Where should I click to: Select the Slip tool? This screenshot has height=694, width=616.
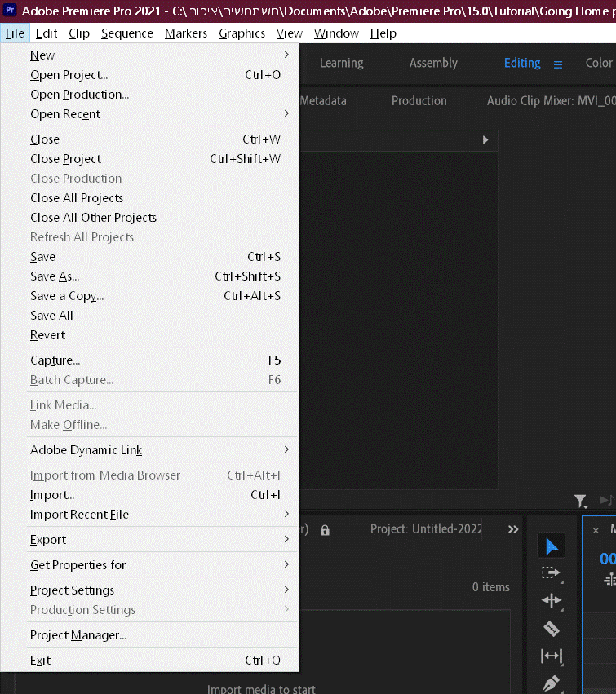click(552, 656)
